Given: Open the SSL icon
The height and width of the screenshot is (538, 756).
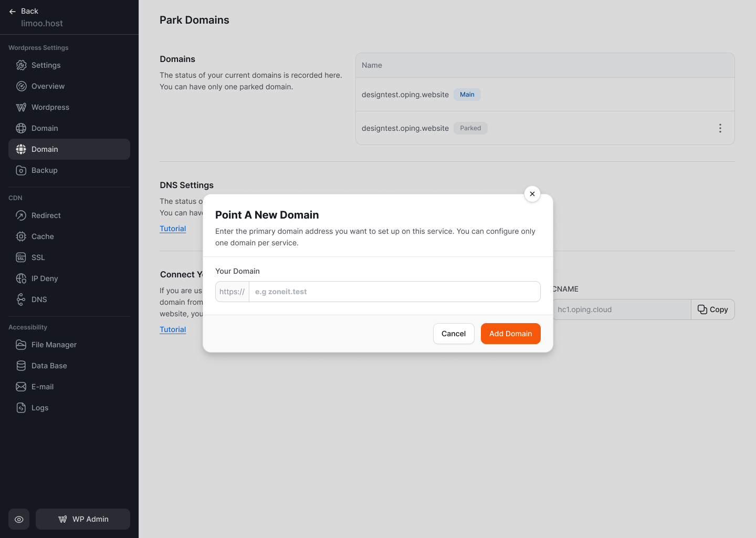Looking at the screenshot, I should (x=21, y=257).
